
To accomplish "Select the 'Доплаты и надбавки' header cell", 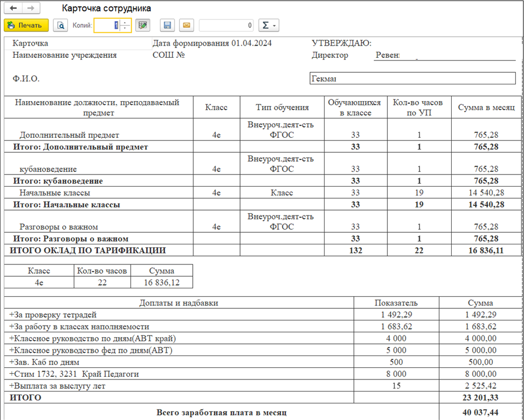I will pyautogui.click(x=178, y=303).
